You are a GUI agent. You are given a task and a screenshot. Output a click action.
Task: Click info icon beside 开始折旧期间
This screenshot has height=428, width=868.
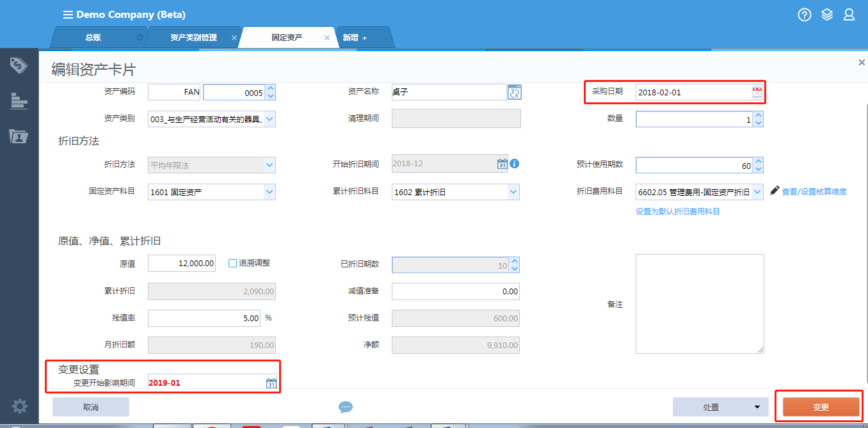(x=514, y=164)
